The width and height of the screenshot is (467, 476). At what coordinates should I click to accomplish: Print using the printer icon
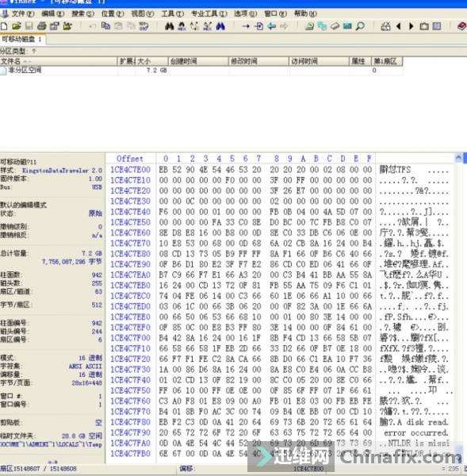41,26
